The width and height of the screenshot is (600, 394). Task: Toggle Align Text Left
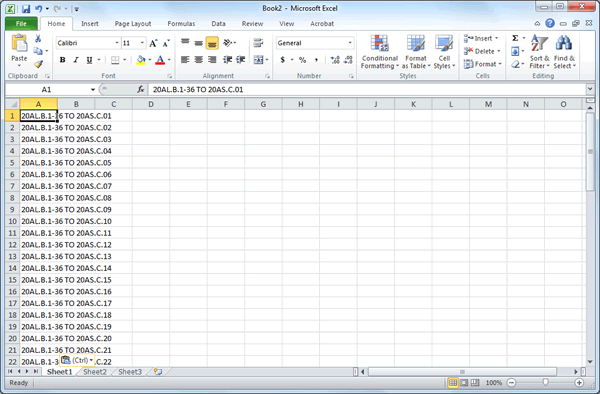click(x=185, y=60)
